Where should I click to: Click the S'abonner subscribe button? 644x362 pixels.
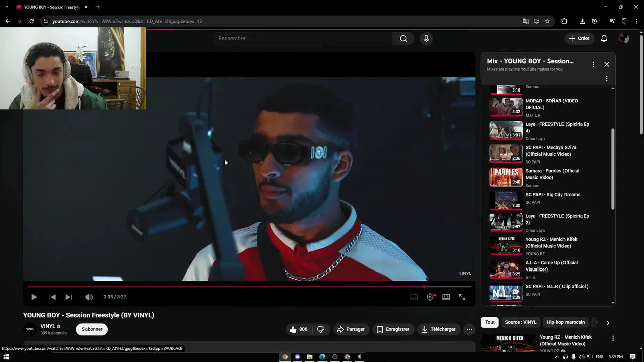coord(92,329)
